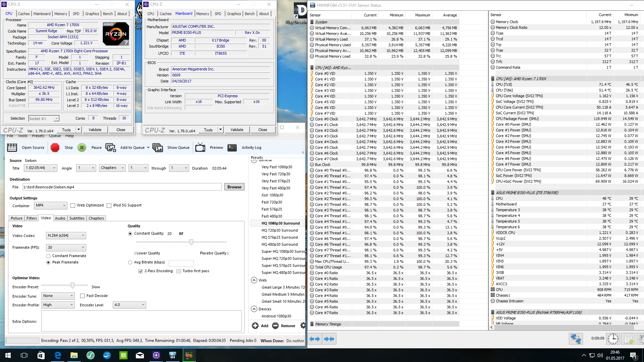
Task: Click HWiNFO log file add icon
Action: [629, 339]
